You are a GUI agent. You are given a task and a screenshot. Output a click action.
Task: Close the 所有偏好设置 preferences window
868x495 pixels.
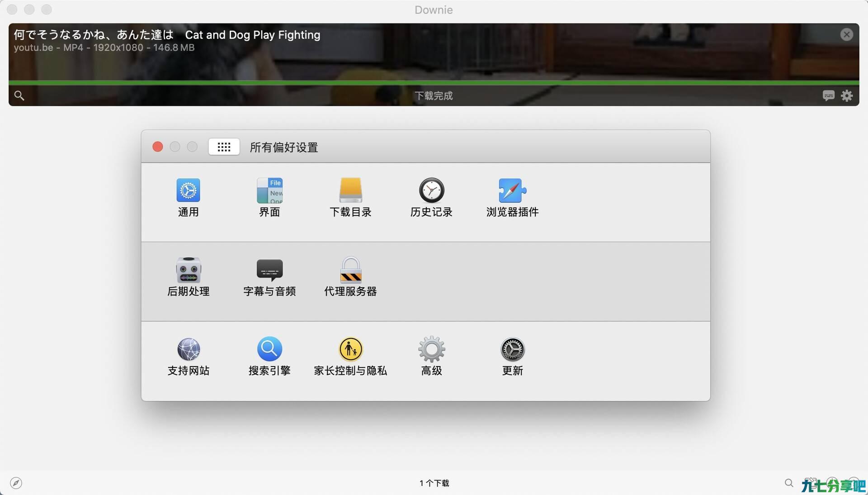tap(158, 147)
